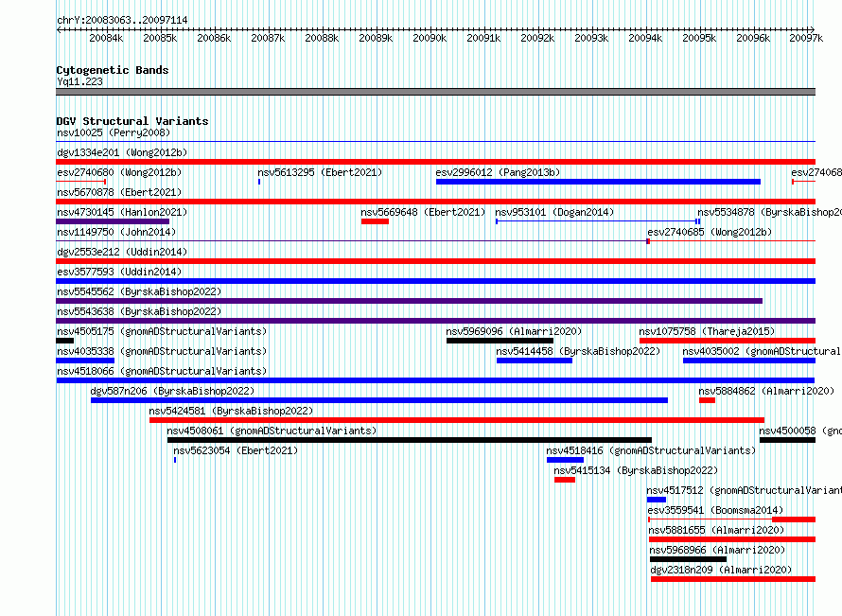Image resolution: width=842 pixels, height=616 pixels.
Task: Click the nsv5884862 (Almarri2020) label
Action: click(x=766, y=391)
